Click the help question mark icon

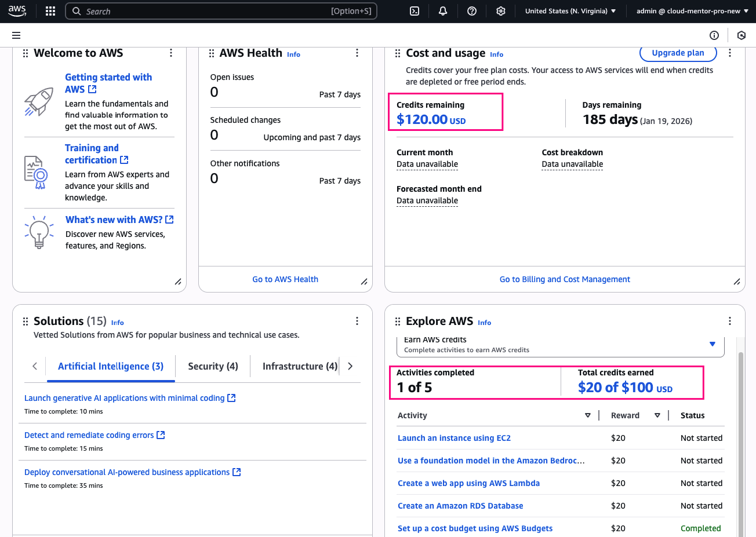click(472, 11)
